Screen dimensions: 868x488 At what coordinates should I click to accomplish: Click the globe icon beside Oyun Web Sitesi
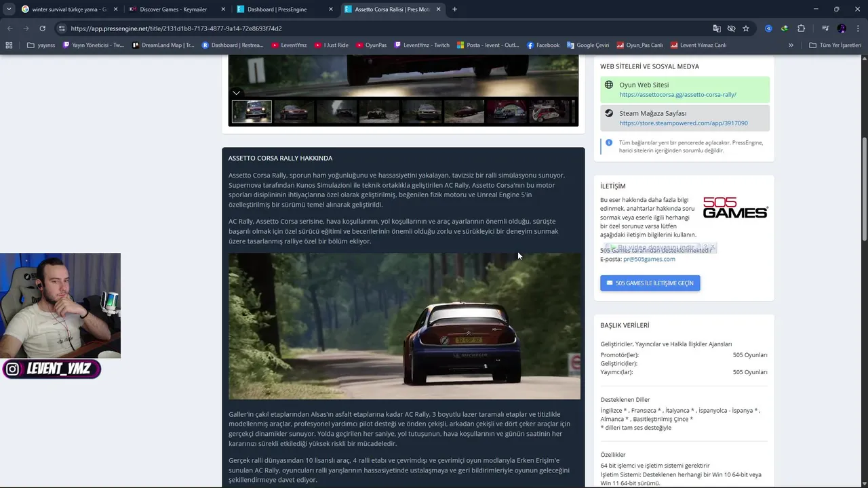(609, 85)
